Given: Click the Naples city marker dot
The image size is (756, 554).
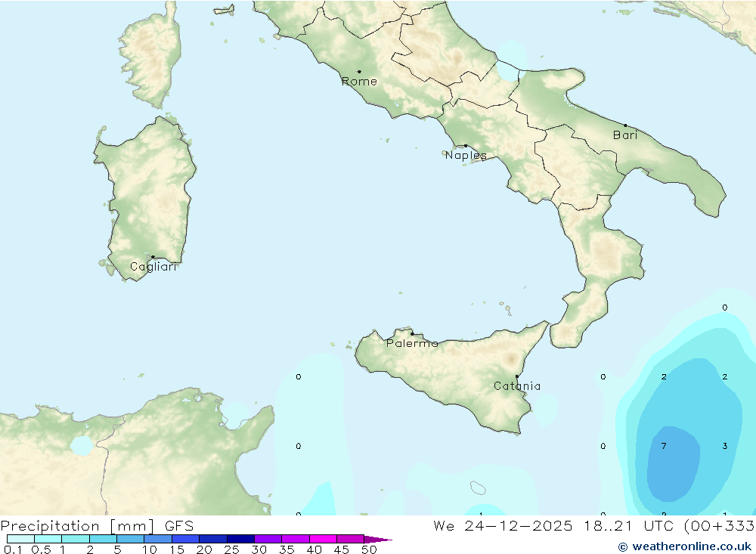Looking at the screenshot, I should pyautogui.click(x=465, y=146).
